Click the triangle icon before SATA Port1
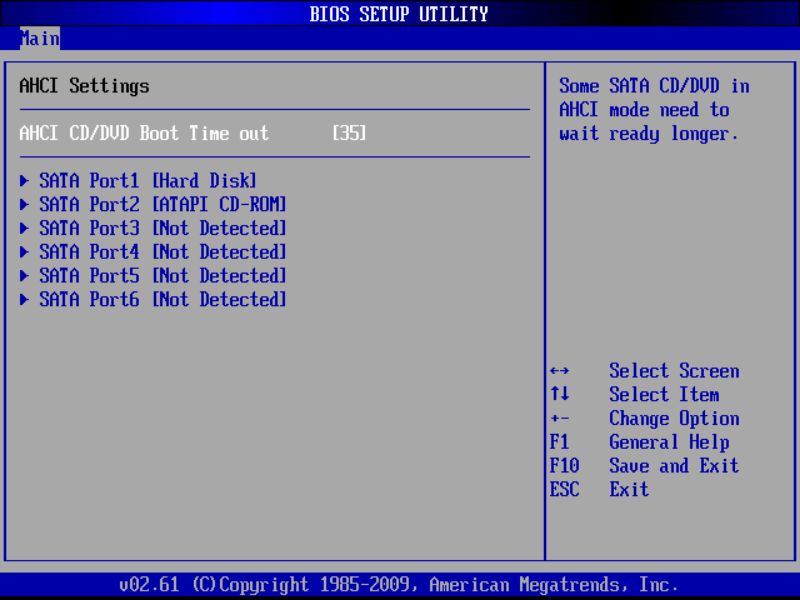Viewport: 800px width, 600px height. click(24, 181)
